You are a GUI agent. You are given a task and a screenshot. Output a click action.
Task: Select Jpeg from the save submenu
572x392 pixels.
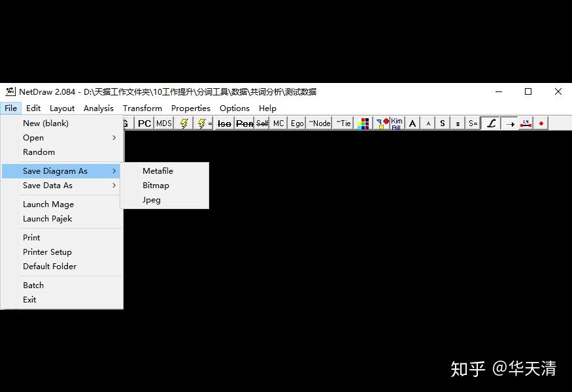pos(151,199)
